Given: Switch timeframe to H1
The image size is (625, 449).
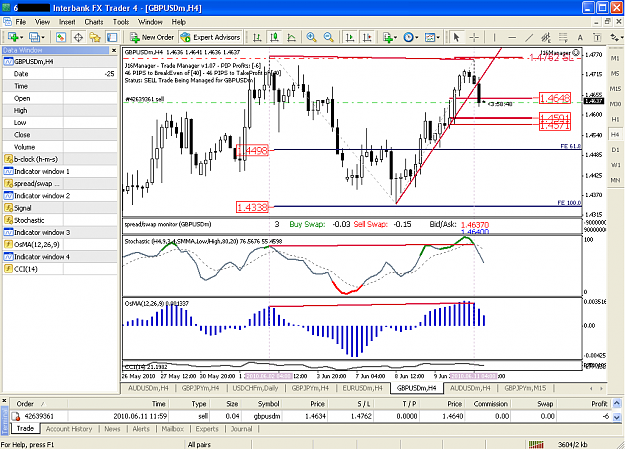Looking at the screenshot, I should (x=615, y=119).
